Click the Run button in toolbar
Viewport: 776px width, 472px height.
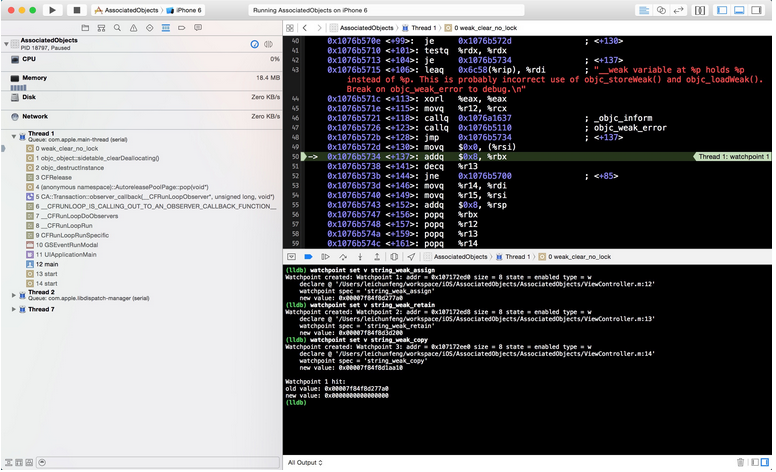(52, 10)
